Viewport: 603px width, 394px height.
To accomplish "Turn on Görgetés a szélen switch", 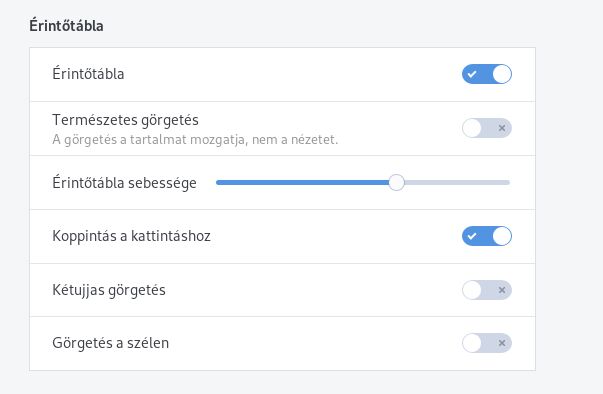I will point(486,343).
